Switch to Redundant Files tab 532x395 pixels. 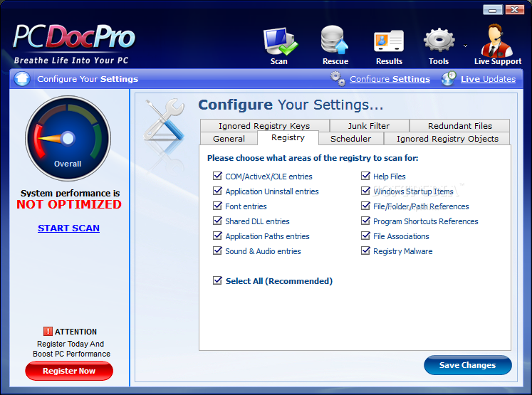click(460, 126)
